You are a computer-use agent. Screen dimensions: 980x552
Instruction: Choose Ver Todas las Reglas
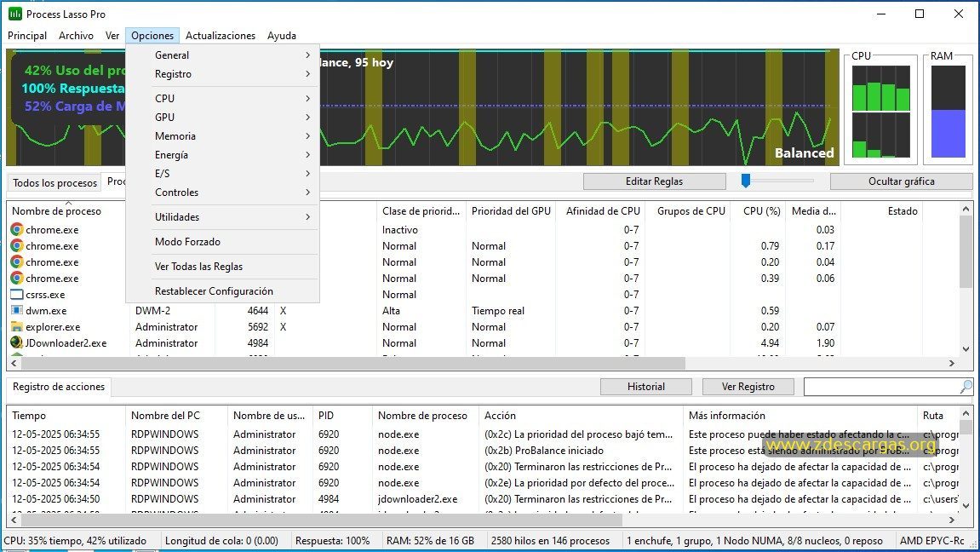[222, 267]
